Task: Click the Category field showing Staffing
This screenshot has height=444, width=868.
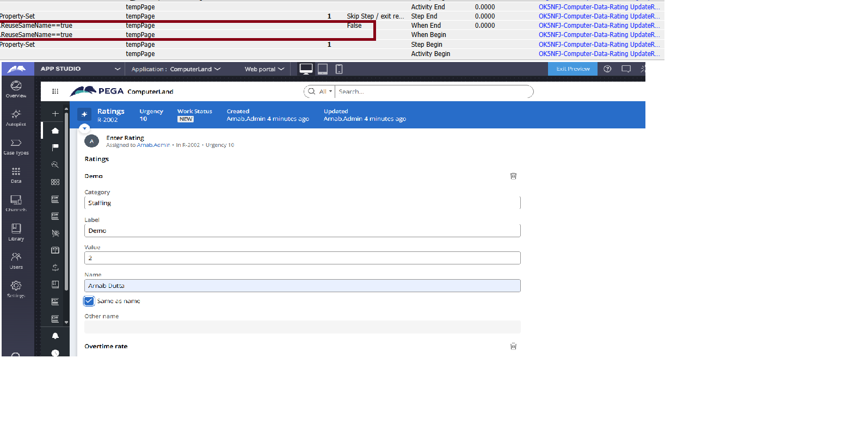Action: [x=303, y=203]
